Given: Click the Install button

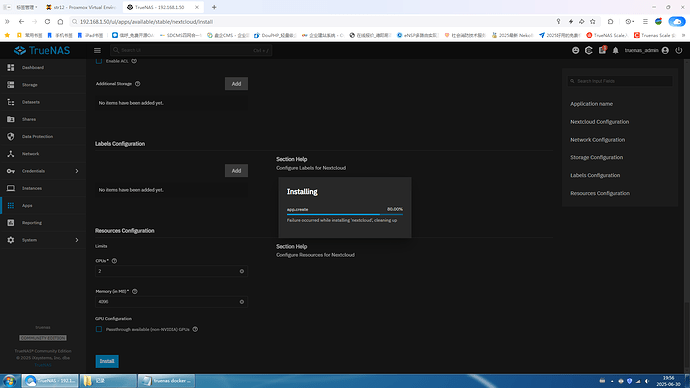Looking at the screenshot, I should tap(107, 361).
